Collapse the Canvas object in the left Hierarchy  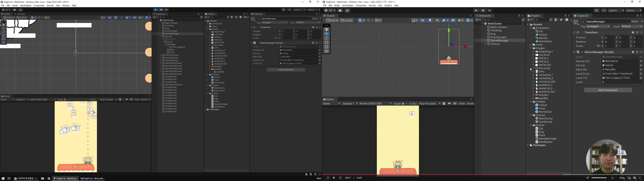tap(161, 37)
